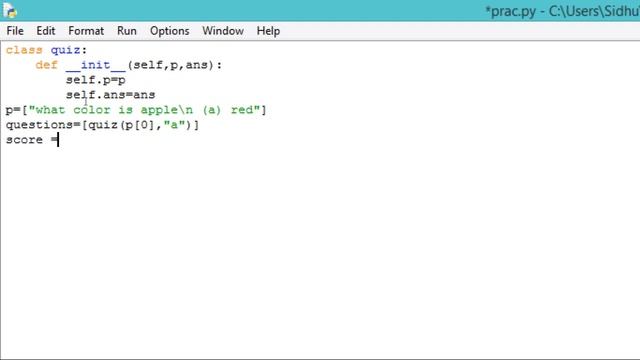Click the line 'self.p=p'
This screenshot has height=360, width=640.
click(96, 80)
